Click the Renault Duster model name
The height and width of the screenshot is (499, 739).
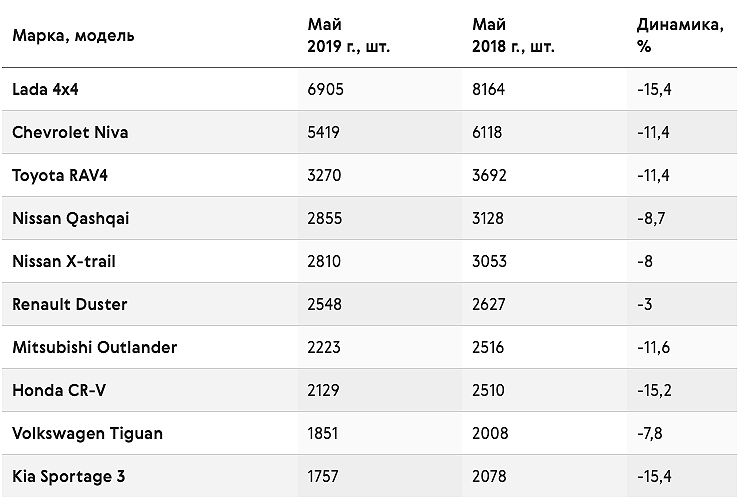[x=70, y=304]
